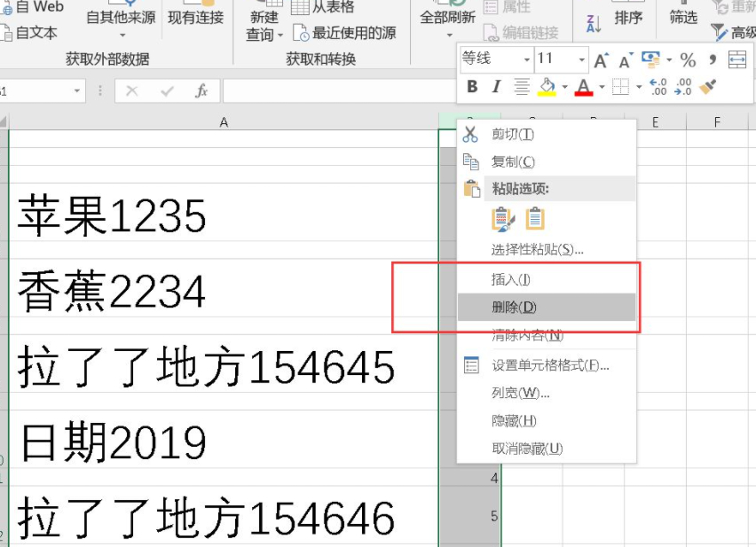Viewport: 756px width, 547px height.
Task: Click the Increase Font Size icon
Action: click(602, 59)
